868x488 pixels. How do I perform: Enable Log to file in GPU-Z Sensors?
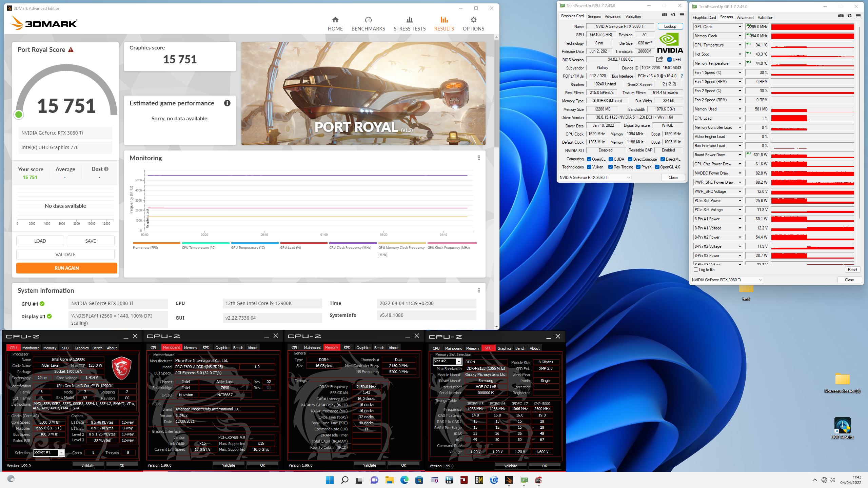(x=696, y=270)
